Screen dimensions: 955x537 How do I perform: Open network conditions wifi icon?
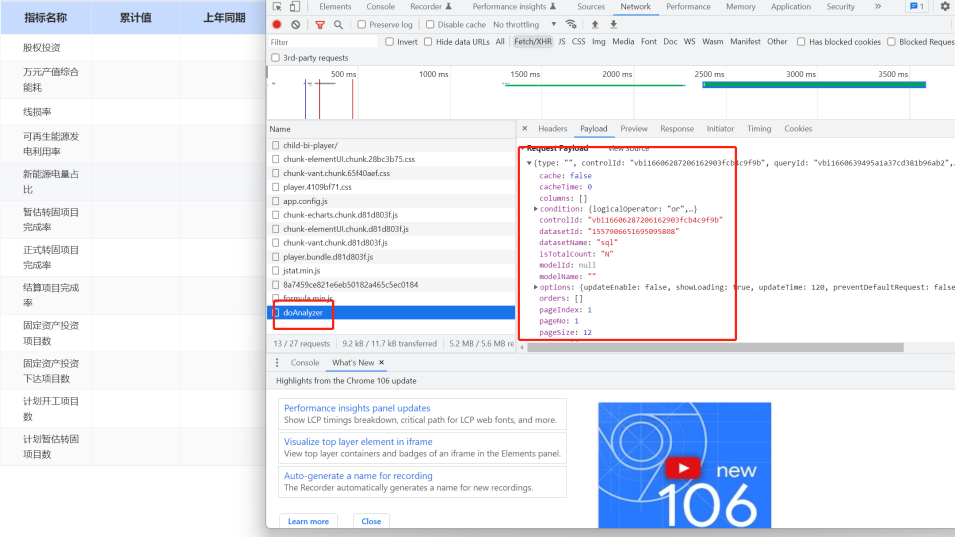(x=571, y=24)
